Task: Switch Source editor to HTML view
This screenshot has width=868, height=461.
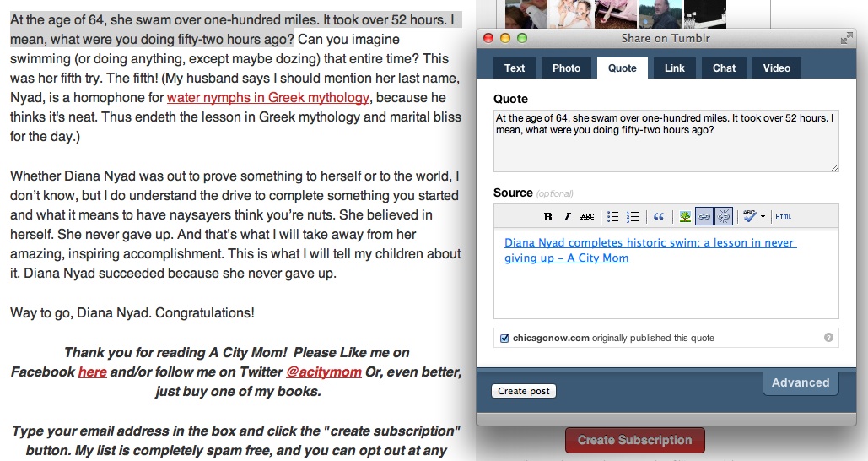Action: [x=784, y=217]
